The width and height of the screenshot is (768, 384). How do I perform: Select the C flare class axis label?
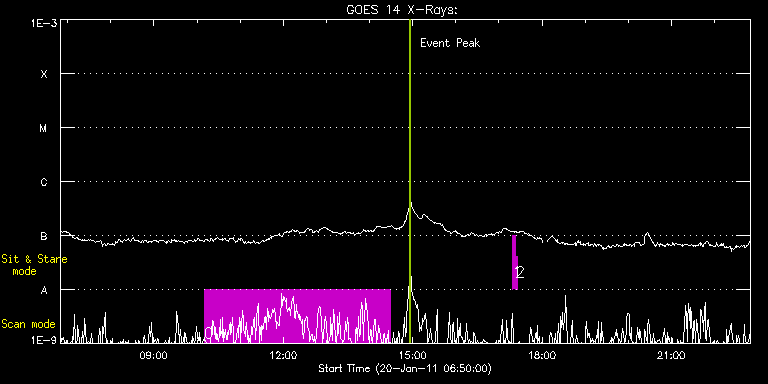point(44,182)
